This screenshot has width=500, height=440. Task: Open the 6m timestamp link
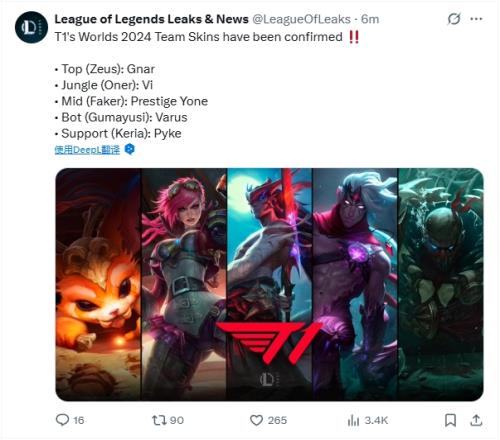pyautogui.click(x=370, y=19)
